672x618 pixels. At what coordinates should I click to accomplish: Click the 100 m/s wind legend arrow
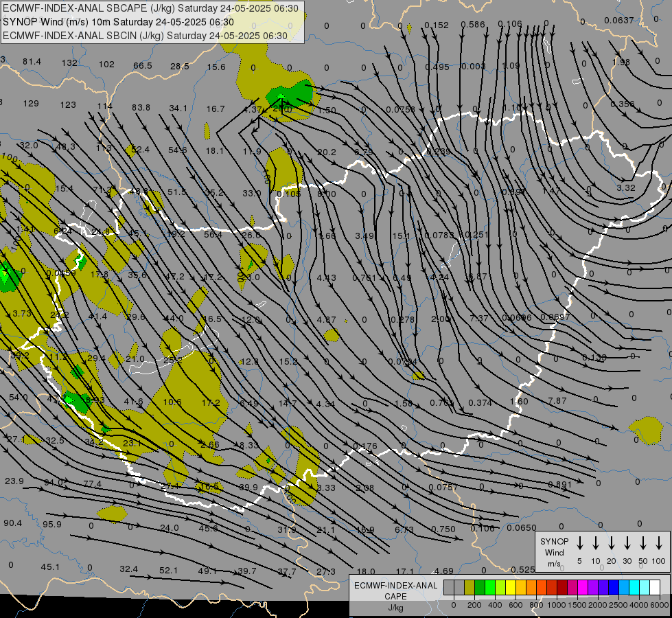pyautogui.click(x=659, y=542)
